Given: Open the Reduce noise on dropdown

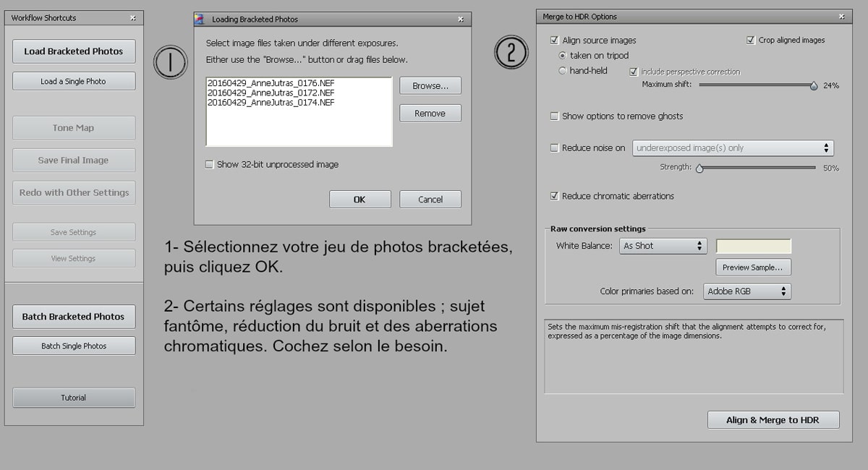Looking at the screenshot, I should [x=733, y=148].
